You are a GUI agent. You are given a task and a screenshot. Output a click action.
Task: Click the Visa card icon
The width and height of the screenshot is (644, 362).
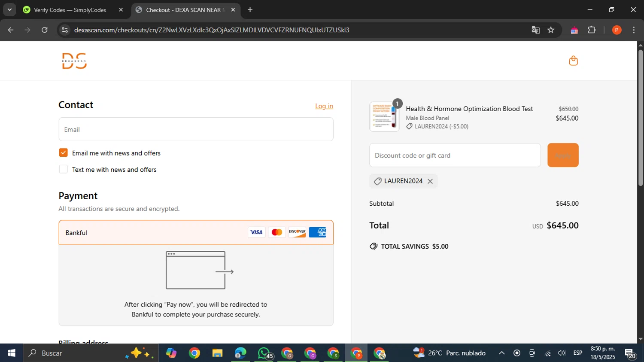tap(256, 232)
